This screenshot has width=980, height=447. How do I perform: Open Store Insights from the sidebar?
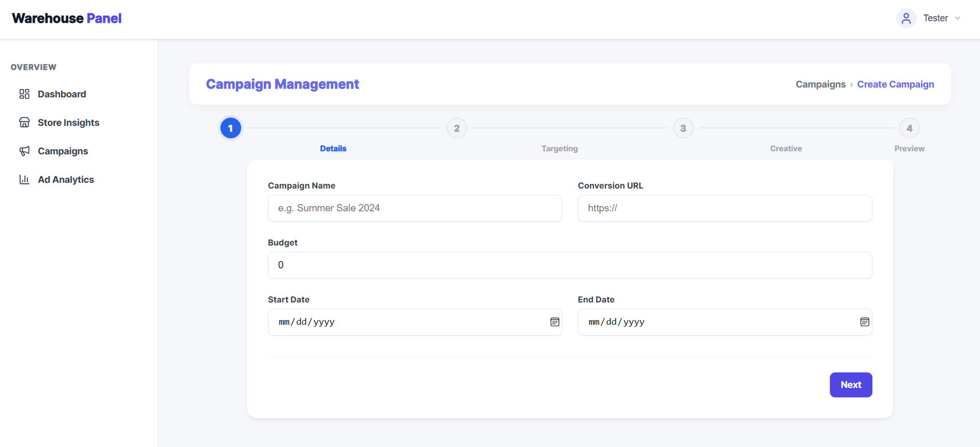68,123
